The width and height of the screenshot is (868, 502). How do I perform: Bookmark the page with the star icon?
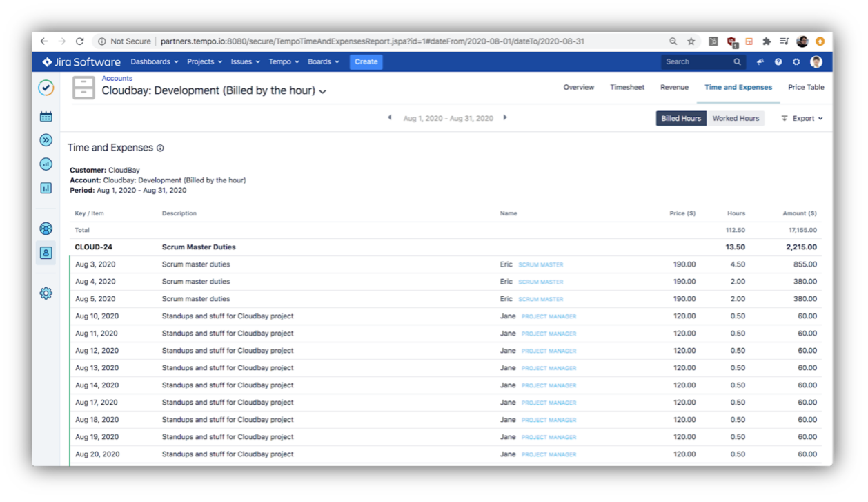tap(691, 41)
